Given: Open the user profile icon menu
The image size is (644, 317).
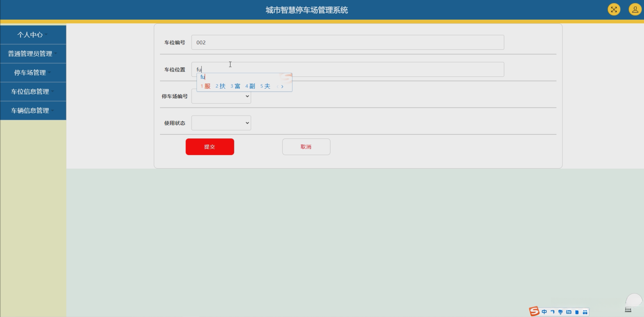Looking at the screenshot, I should coord(635,10).
